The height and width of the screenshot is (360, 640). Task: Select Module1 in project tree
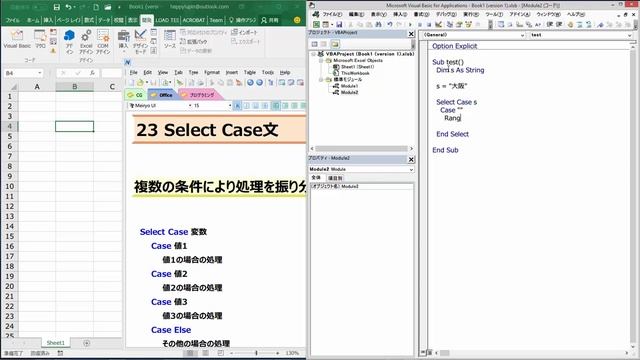pos(346,86)
